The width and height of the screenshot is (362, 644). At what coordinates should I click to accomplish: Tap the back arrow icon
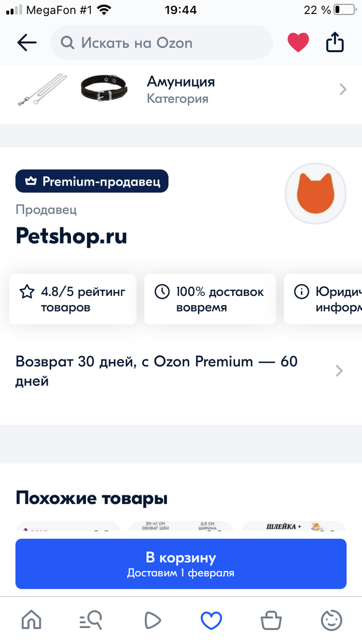tap(27, 42)
